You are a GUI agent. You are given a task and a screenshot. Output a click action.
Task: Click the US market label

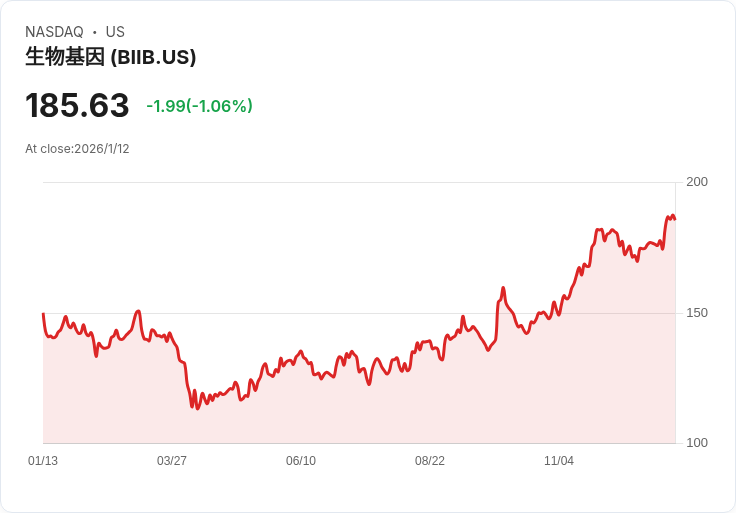click(115, 32)
